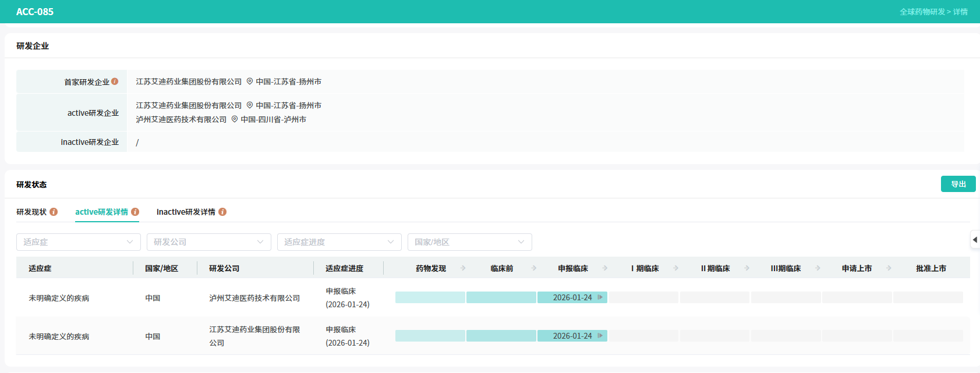Image resolution: width=980 pixels, height=373 pixels.
Task: Click the 药物发现 progress segment in first row
Action: (430, 297)
